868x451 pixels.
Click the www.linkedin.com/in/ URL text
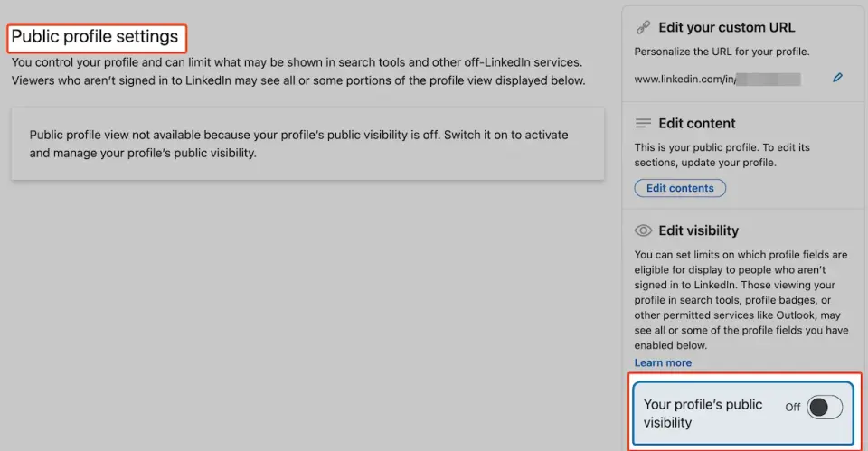684,80
